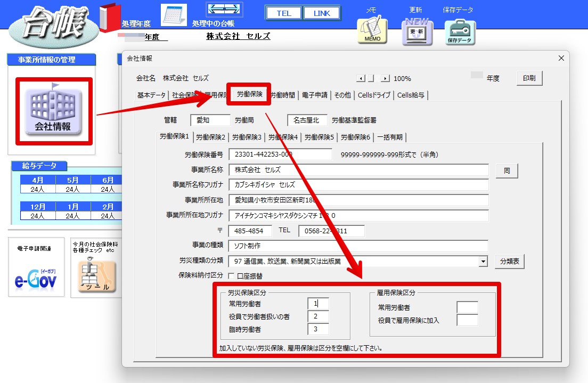Close the 会社情報 dialog

[x=561, y=58]
